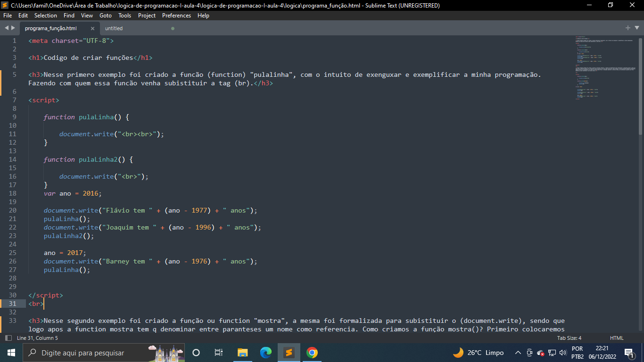This screenshot has height=362, width=644.
Task: Click the line containing "Barney tem"
Action: (150, 261)
